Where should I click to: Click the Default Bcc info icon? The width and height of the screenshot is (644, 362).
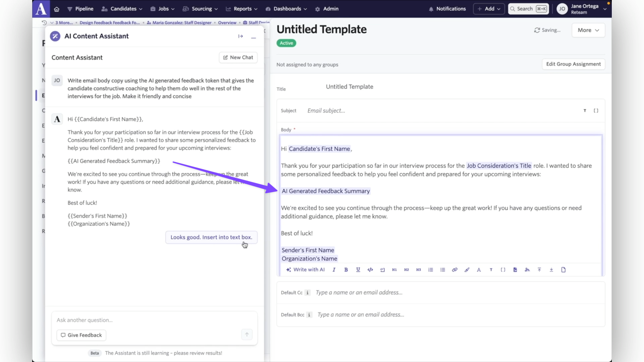click(309, 315)
